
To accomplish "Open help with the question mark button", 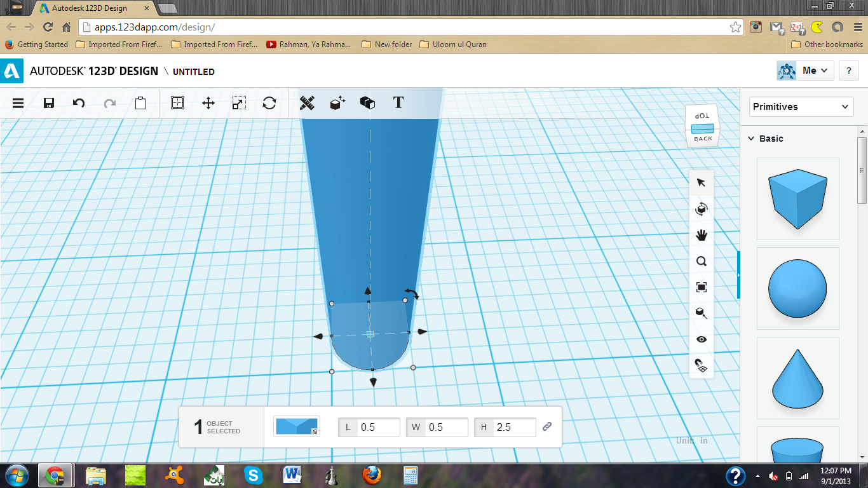I will tap(849, 71).
